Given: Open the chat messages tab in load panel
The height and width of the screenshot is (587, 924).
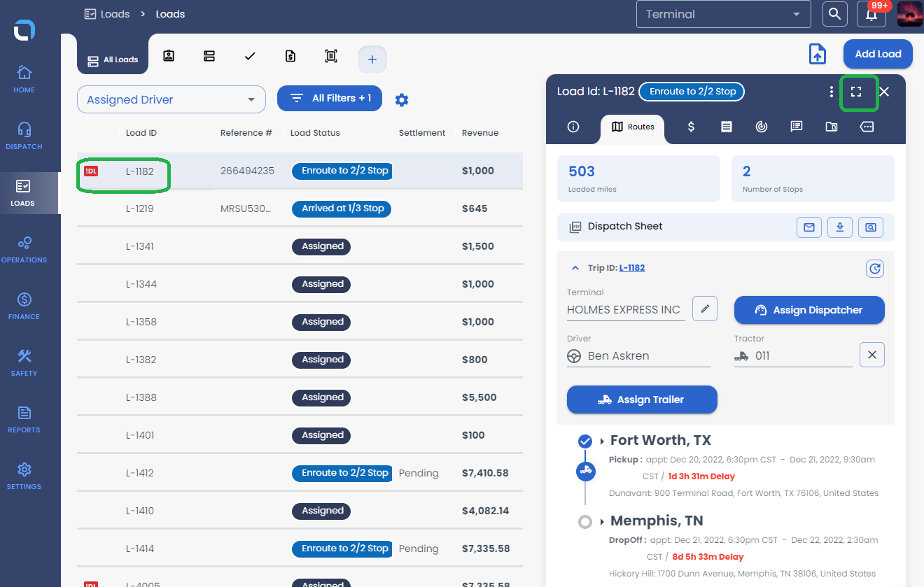Looking at the screenshot, I should [x=796, y=127].
